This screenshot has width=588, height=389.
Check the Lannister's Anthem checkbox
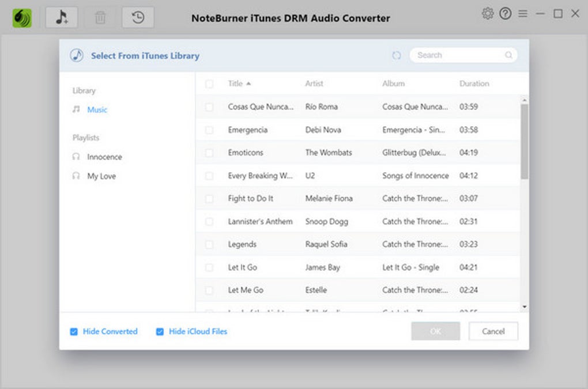click(209, 222)
